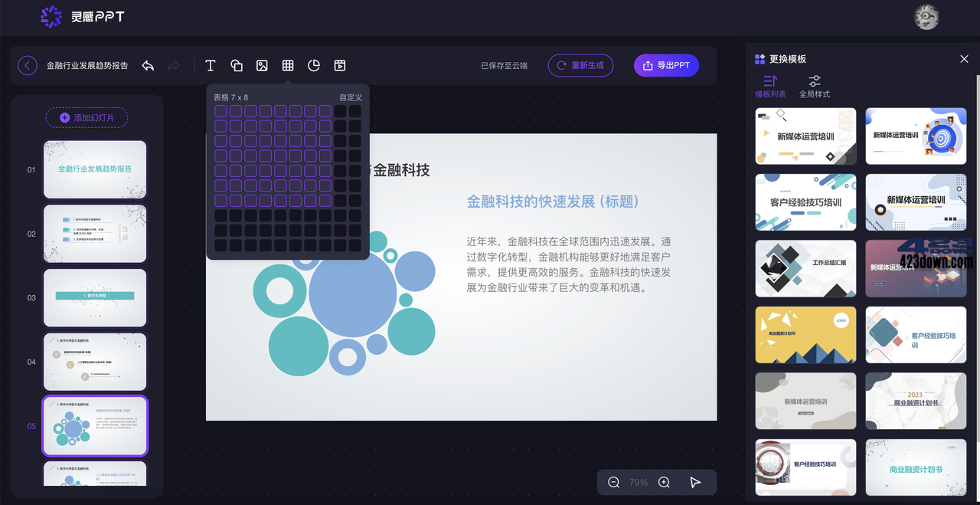Viewport: 980px width, 505px height.
Task: Insert an image onto the slide
Action: pos(262,65)
